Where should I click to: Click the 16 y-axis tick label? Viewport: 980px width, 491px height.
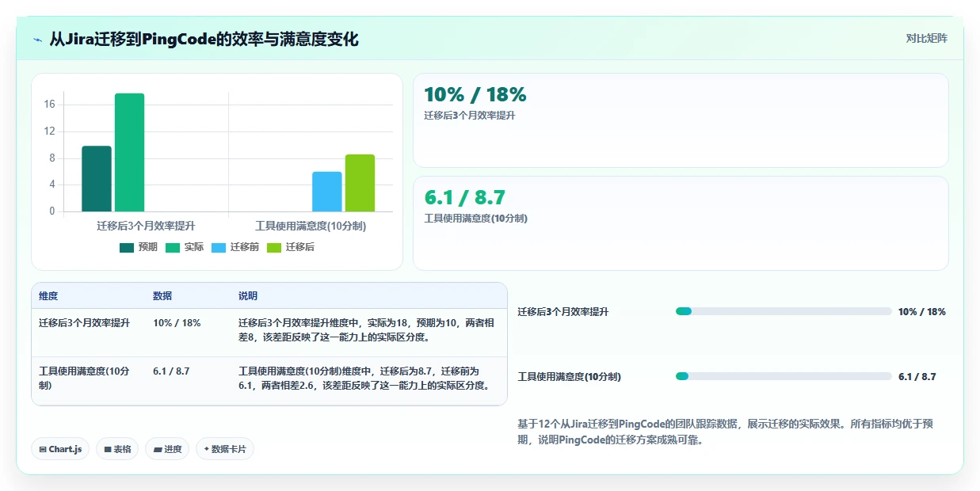[x=49, y=105]
